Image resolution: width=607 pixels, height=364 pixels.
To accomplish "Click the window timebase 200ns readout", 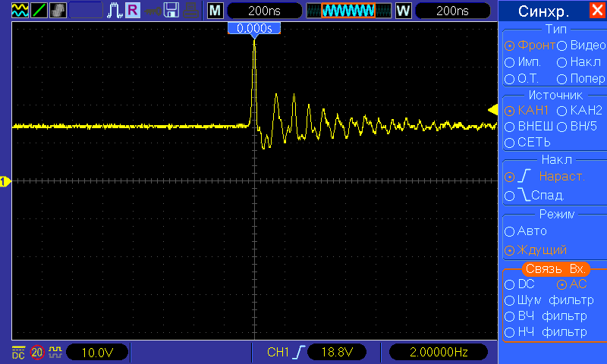I will pyautogui.click(x=452, y=11).
